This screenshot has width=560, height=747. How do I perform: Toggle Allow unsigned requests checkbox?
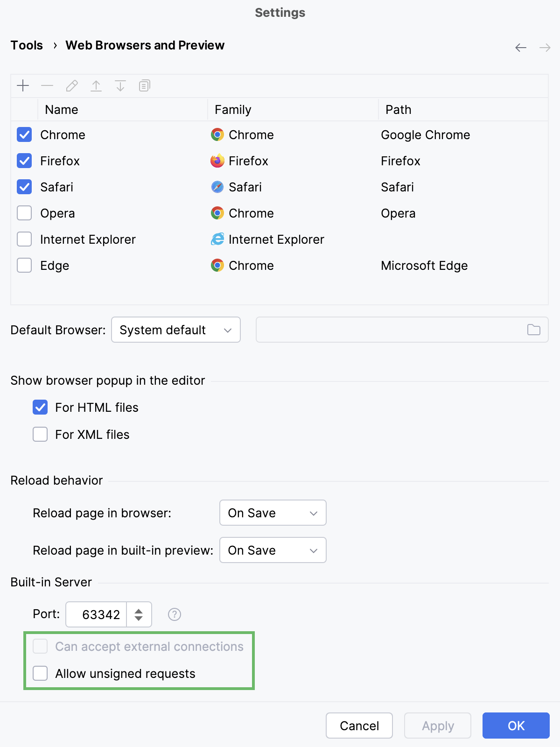pyautogui.click(x=40, y=673)
